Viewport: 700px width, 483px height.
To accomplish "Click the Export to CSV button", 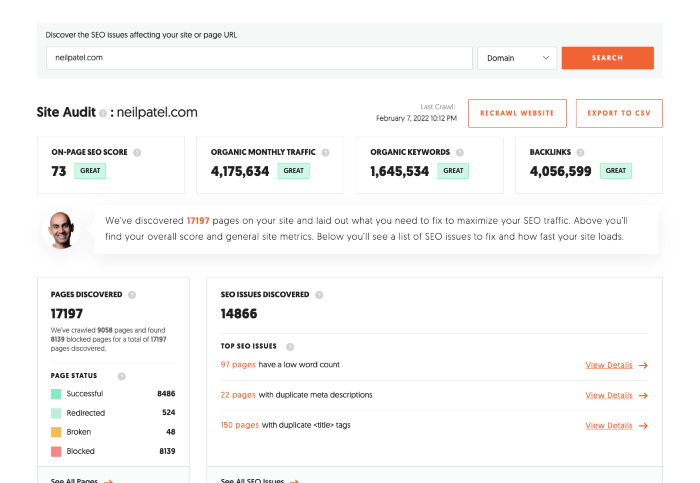I will [x=619, y=113].
